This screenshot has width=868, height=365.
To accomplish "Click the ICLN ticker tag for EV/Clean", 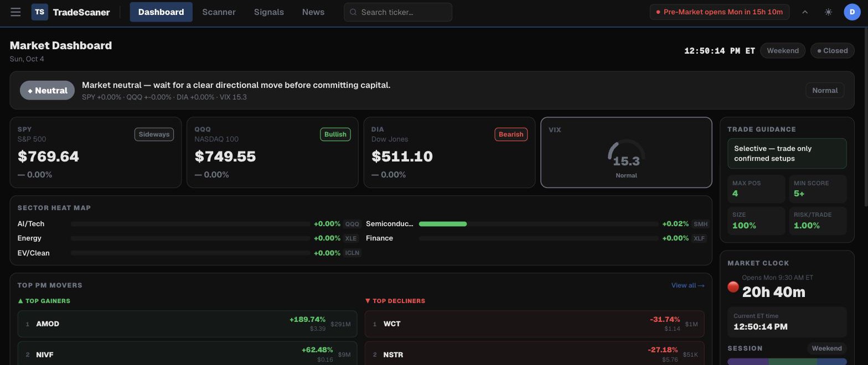I will coord(353,253).
